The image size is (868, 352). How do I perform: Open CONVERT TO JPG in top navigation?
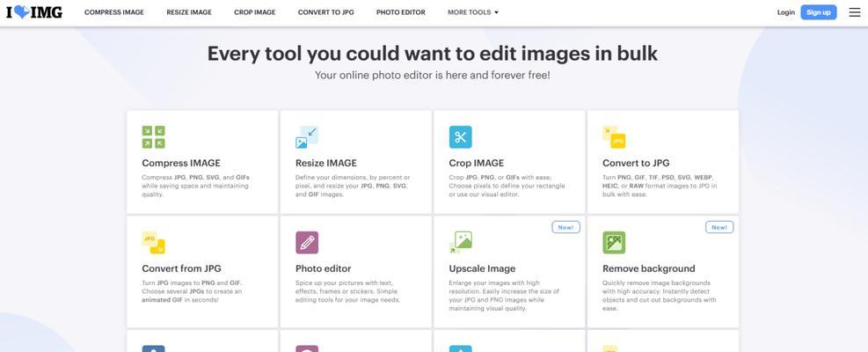326,12
